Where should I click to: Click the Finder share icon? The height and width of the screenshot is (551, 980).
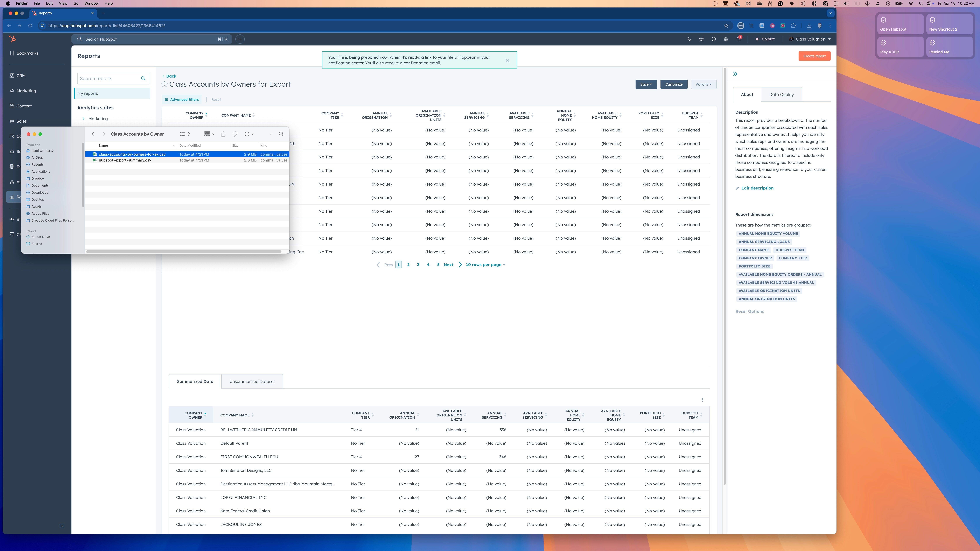tap(223, 134)
